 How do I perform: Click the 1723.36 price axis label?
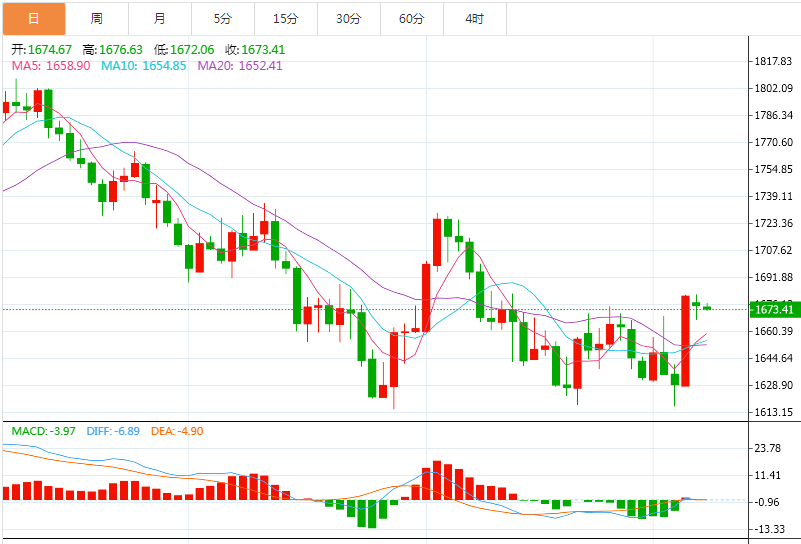[773, 223]
